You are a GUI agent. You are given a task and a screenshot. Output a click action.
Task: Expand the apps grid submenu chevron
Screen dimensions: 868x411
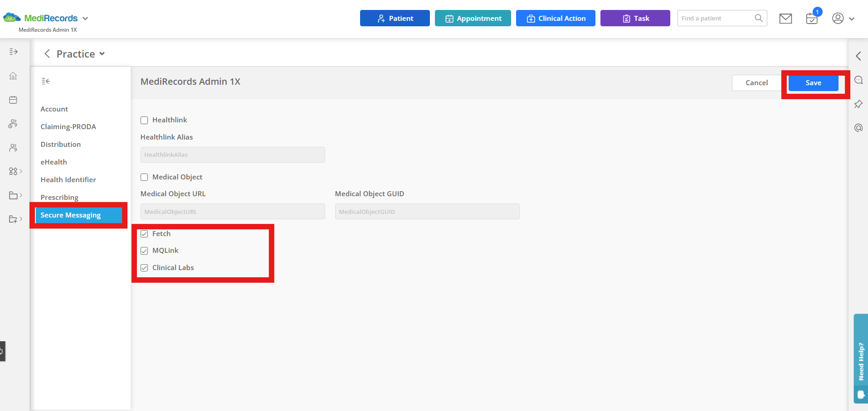(x=21, y=171)
